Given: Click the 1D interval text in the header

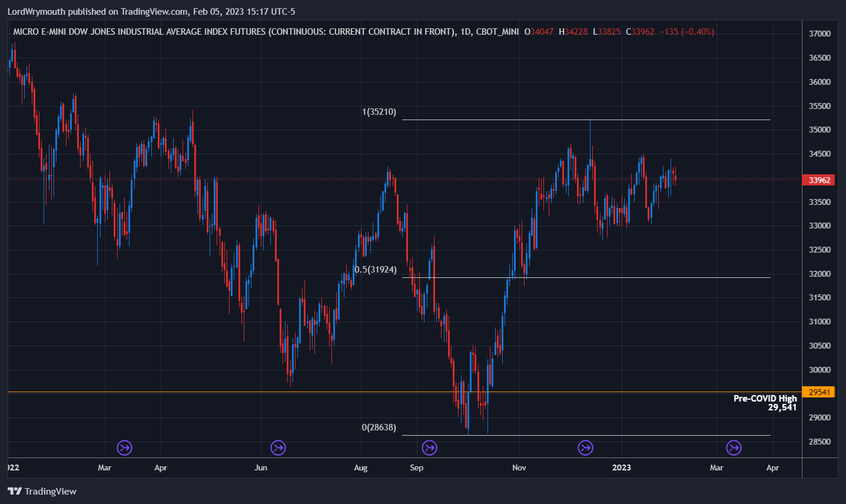Looking at the screenshot, I should click(465, 32).
